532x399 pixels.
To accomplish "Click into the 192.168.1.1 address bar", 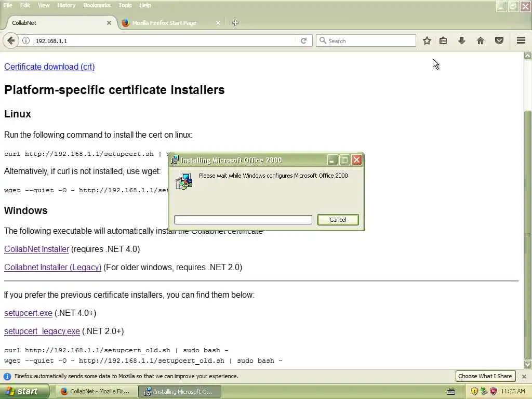I will [165, 41].
